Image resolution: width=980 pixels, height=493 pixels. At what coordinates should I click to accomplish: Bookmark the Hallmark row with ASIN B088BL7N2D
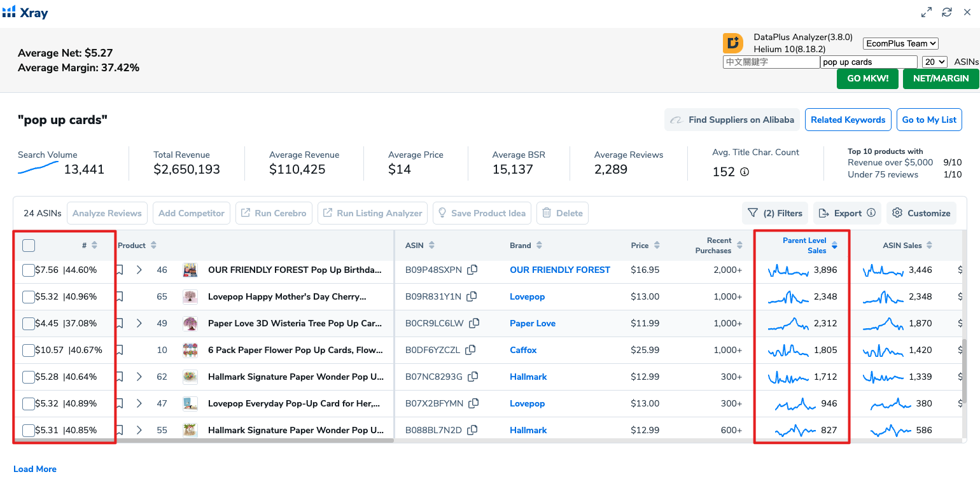pos(119,430)
